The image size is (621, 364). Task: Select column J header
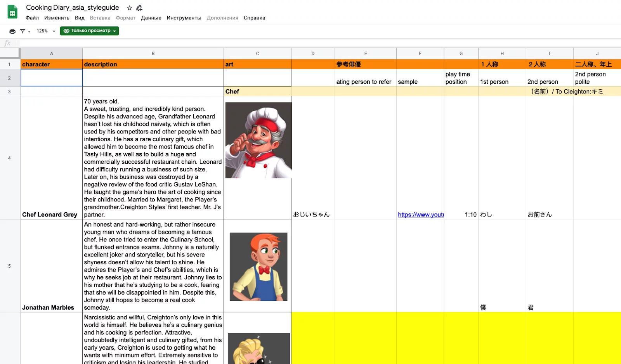point(597,54)
